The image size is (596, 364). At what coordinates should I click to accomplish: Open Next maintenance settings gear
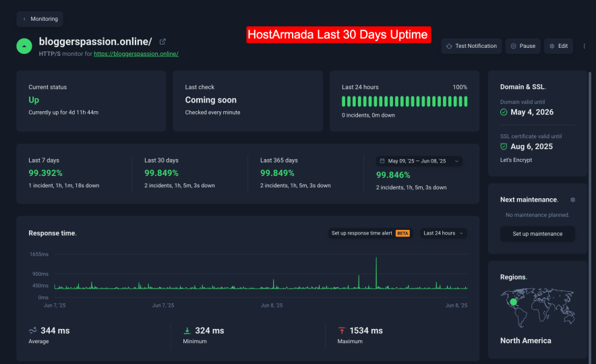tap(572, 200)
